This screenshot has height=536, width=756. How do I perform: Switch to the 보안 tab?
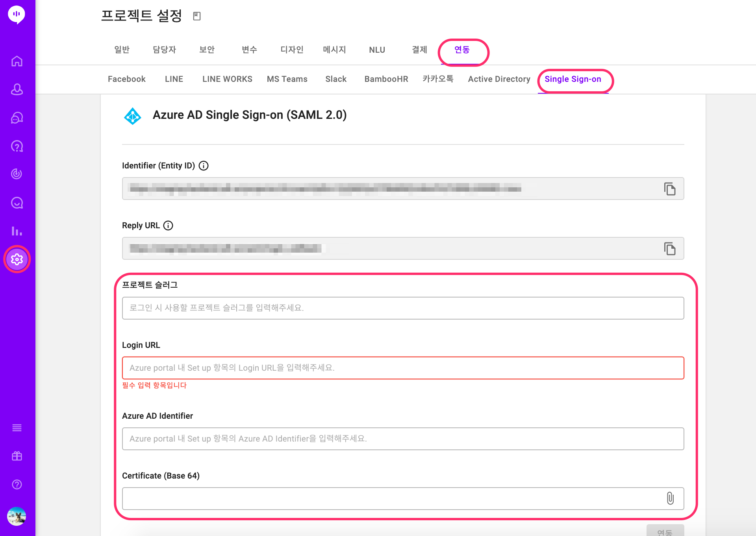[x=207, y=50]
